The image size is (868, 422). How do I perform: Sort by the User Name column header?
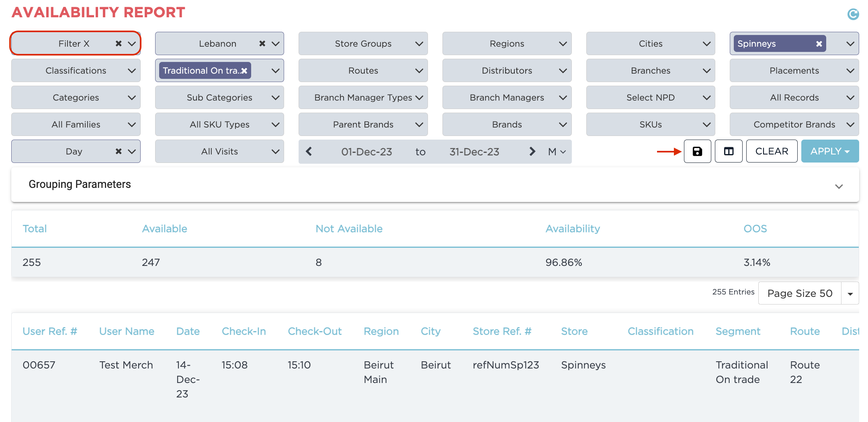[x=127, y=331]
